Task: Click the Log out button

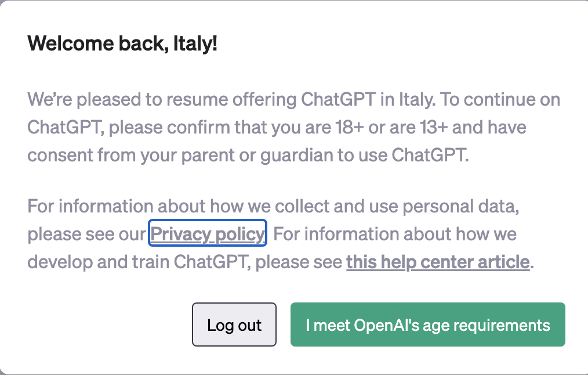Action: pos(234,324)
